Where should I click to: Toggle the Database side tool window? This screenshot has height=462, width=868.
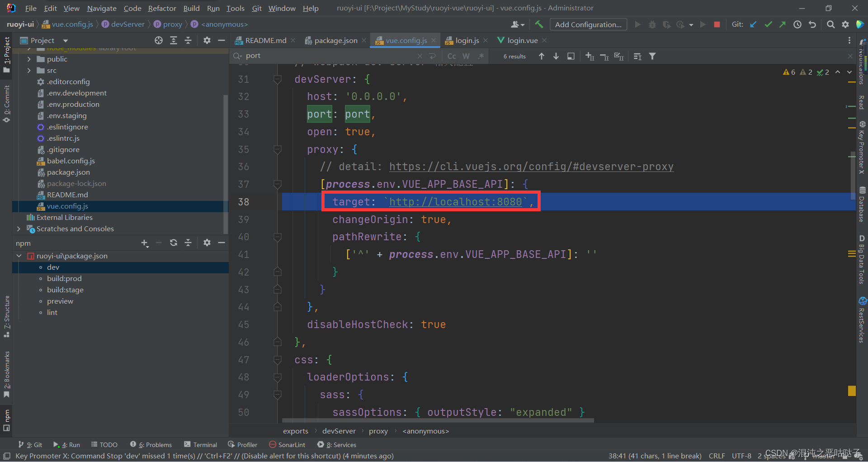coord(862,204)
